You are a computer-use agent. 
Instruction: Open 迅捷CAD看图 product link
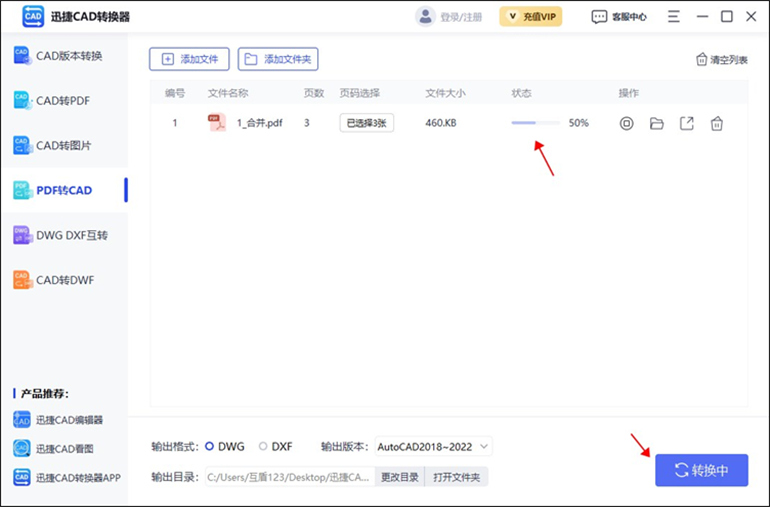click(x=53, y=449)
